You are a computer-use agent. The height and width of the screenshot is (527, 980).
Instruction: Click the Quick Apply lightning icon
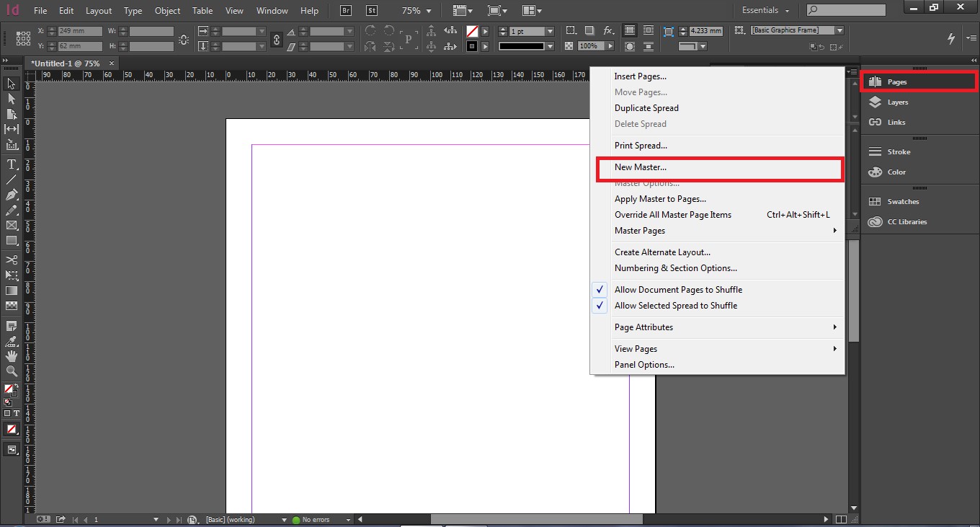click(950, 38)
